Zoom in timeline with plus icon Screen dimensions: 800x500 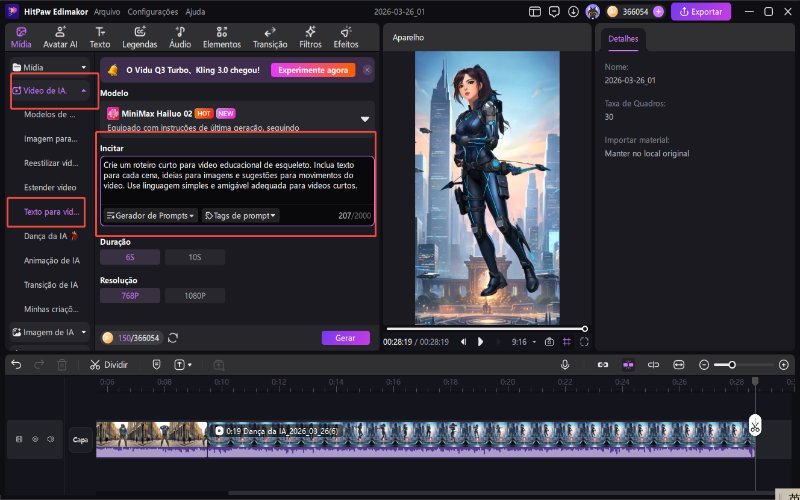pos(783,365)
